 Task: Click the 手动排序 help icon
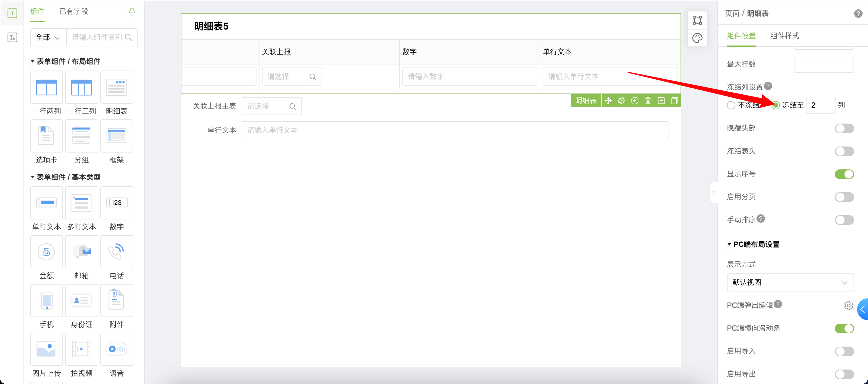point(760,219)
